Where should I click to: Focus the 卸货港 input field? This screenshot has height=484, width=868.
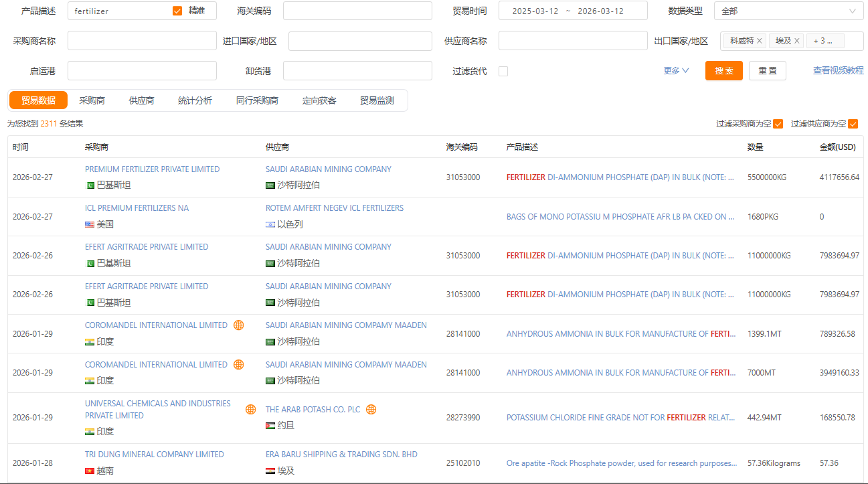(357, 71)
